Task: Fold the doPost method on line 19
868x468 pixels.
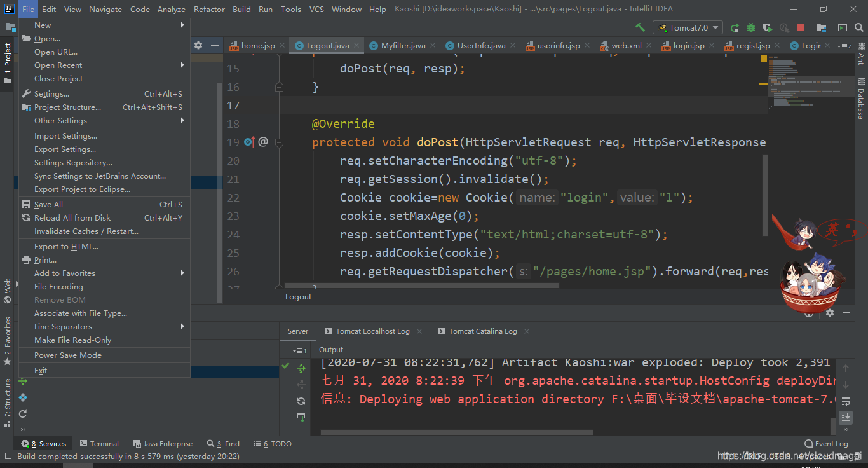Action: point(279,142)
